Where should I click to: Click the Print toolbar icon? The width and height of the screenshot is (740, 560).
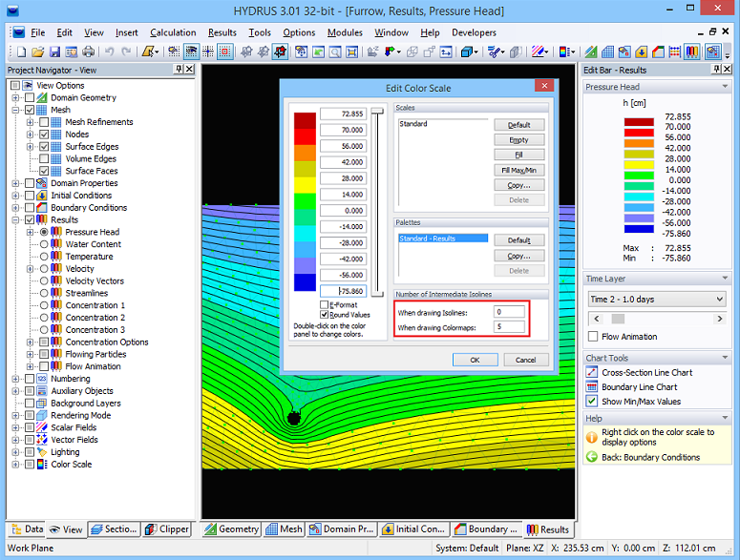tap(88, 52)
